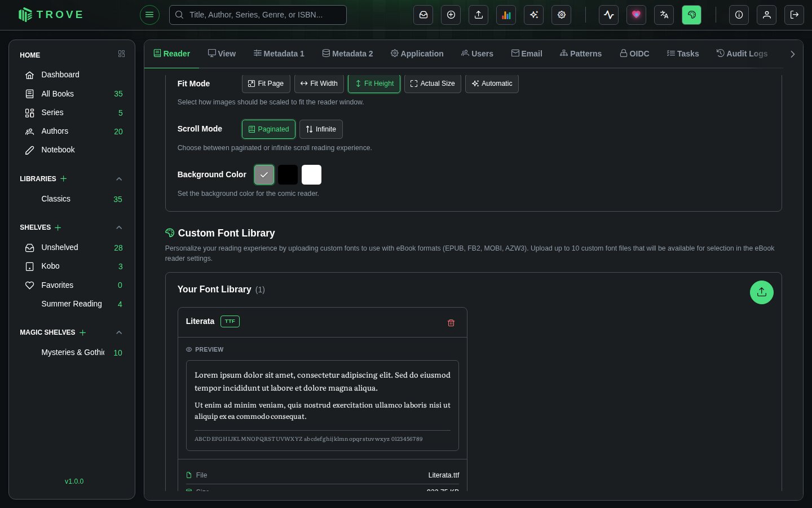Click the add book plus-circle icon
The image size is (812, 508).
[x=451, y=15]
